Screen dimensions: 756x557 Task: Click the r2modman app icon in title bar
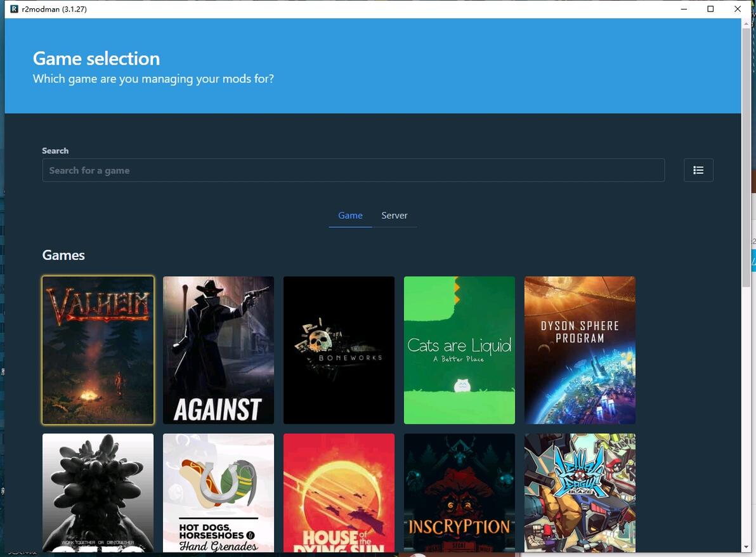(x=14, y=9)
